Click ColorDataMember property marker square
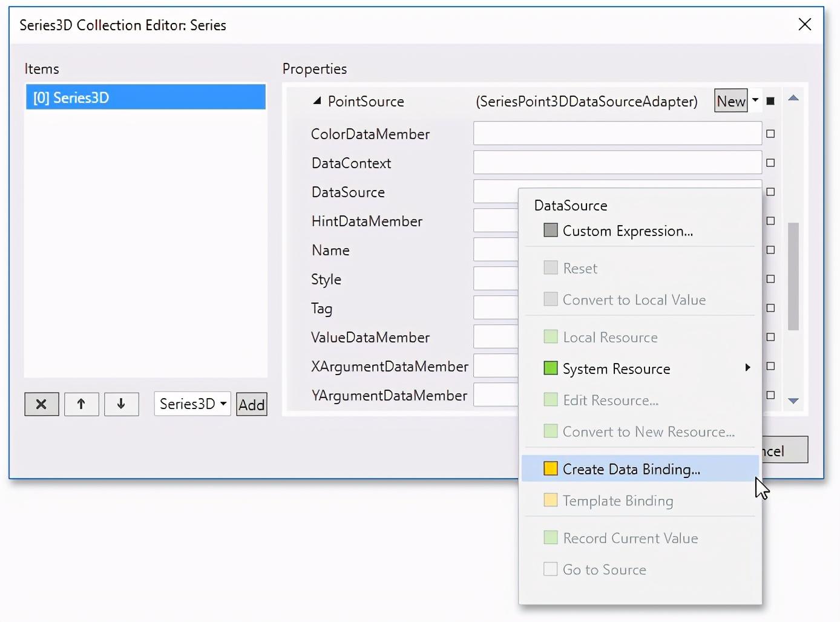Image resolution: width=840 pixels, height=622 pixels. pos(770,134)
